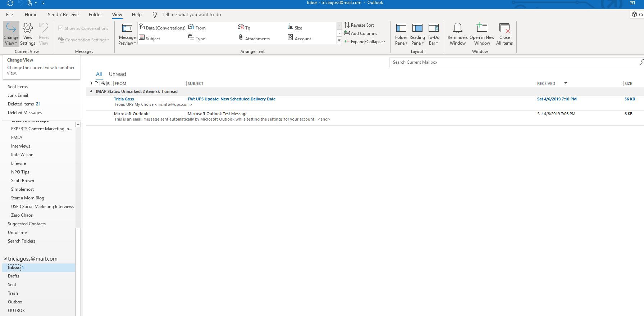Arrange messages by Account

[x=300, y=39]
